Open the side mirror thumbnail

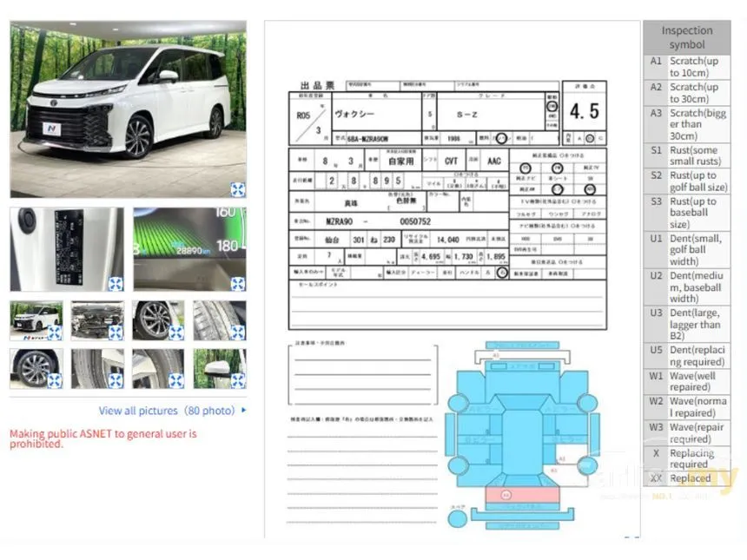[x=220, y=369]
